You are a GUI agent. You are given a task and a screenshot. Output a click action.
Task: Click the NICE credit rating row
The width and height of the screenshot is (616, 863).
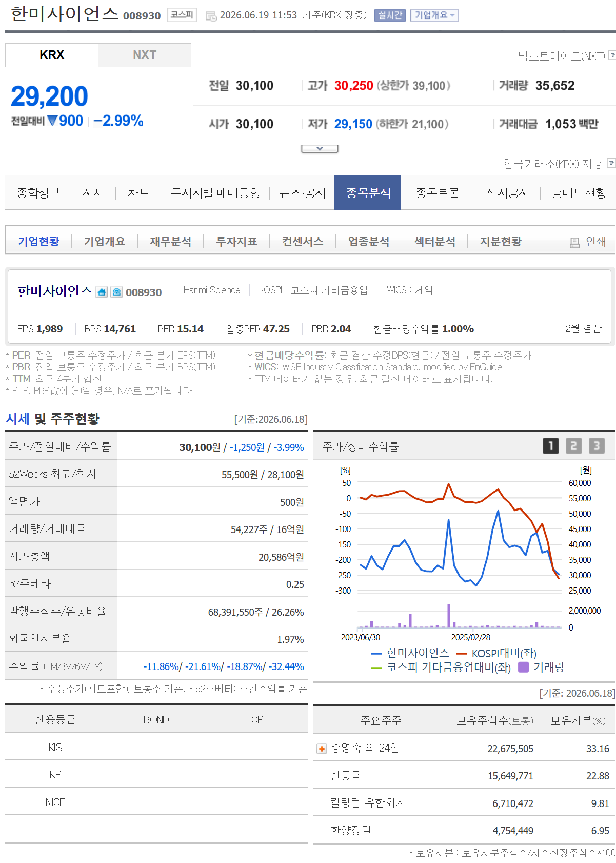pyautogui.click(x=156, y=802)
